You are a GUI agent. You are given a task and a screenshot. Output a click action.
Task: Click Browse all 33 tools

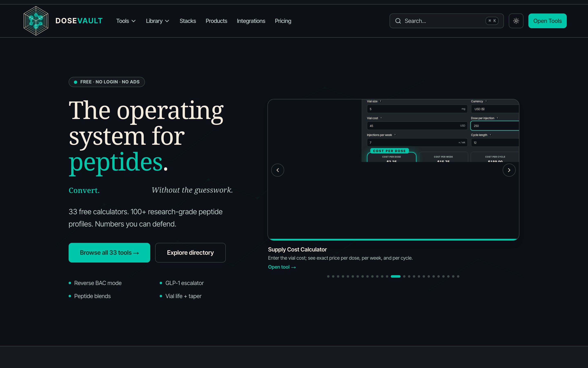coord(109,253)
